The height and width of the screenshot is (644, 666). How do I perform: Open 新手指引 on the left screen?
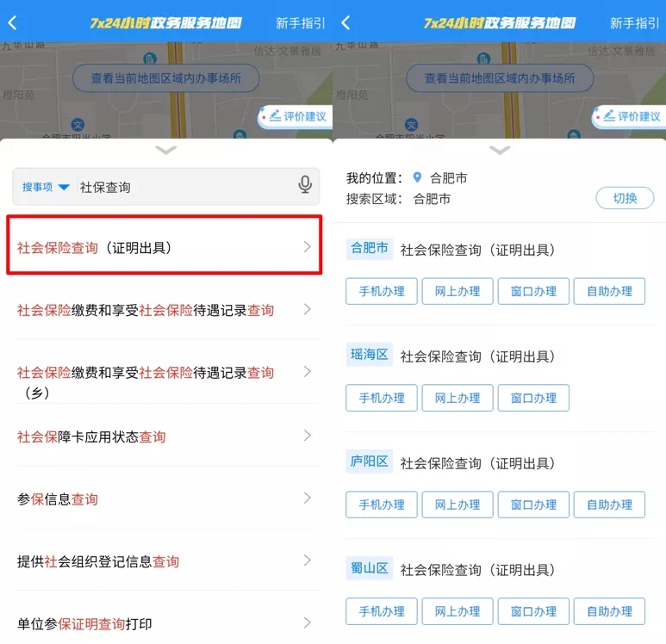301,23
